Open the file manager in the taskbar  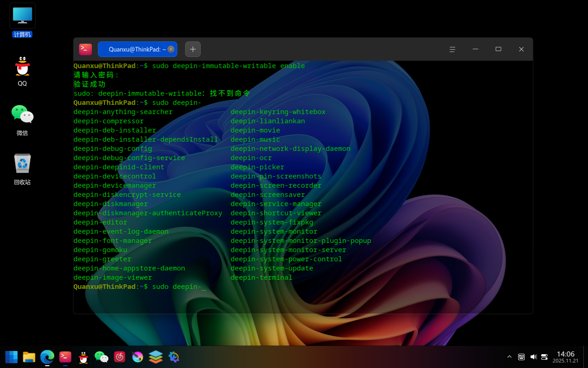(29, 357)
